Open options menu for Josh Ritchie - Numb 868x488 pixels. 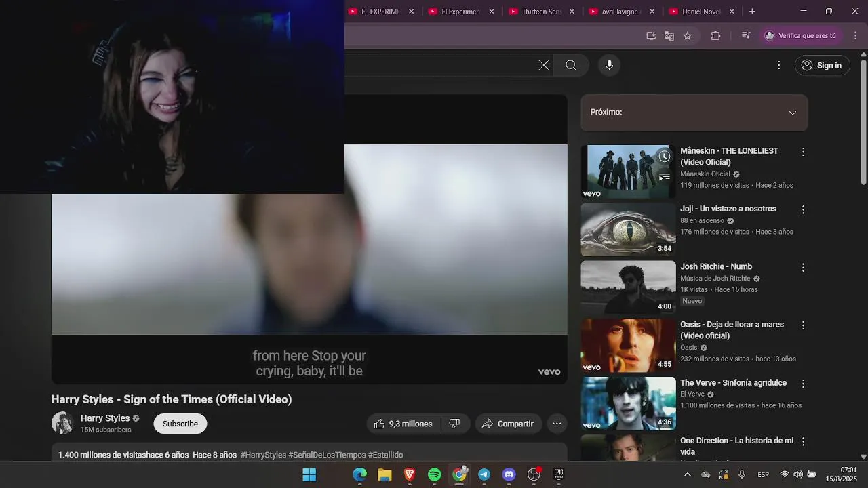coord(803,268)
